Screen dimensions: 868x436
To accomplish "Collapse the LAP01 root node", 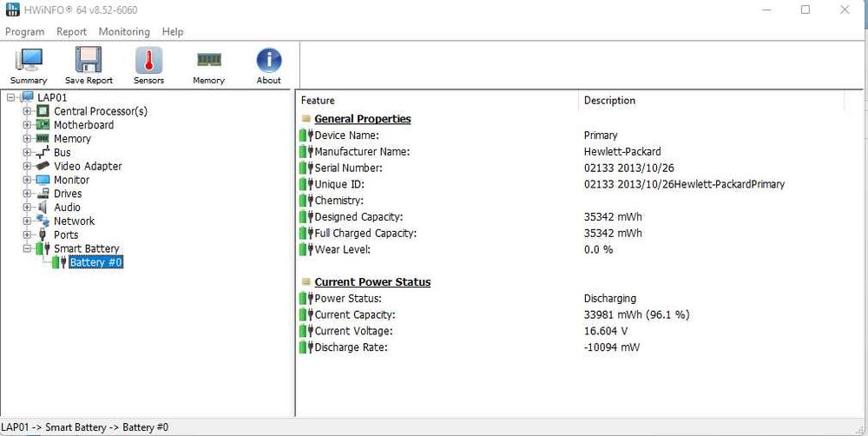I will coord(11,97).
